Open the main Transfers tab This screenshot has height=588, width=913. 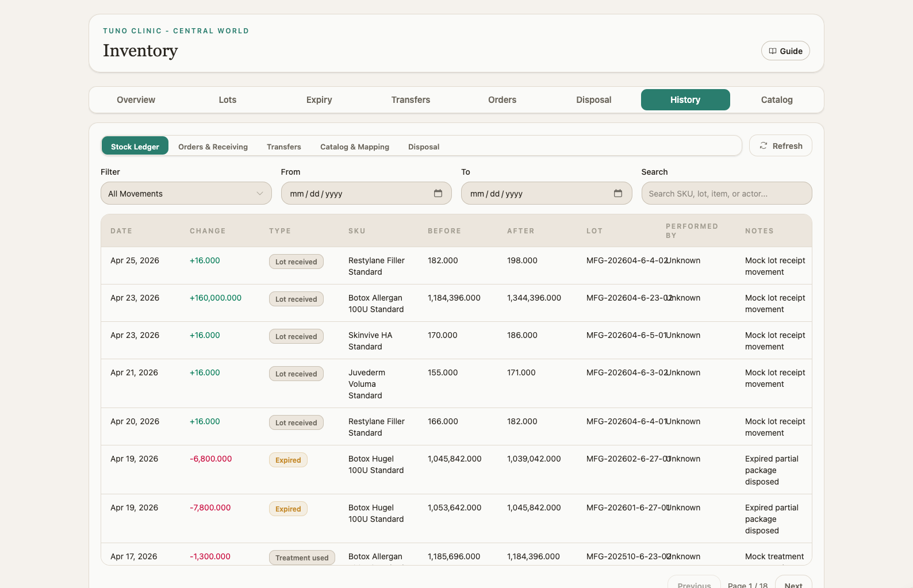411,99
